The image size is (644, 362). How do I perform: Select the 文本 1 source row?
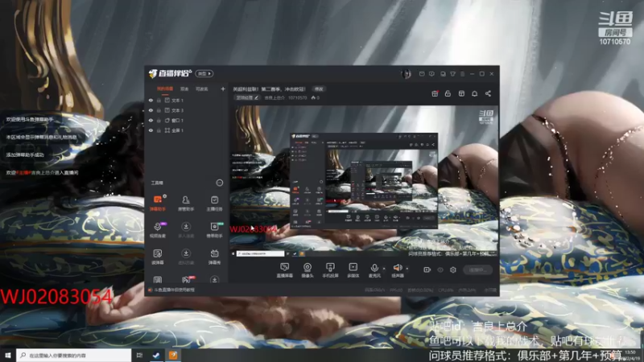pyautogui.click(x=187, y=100)
